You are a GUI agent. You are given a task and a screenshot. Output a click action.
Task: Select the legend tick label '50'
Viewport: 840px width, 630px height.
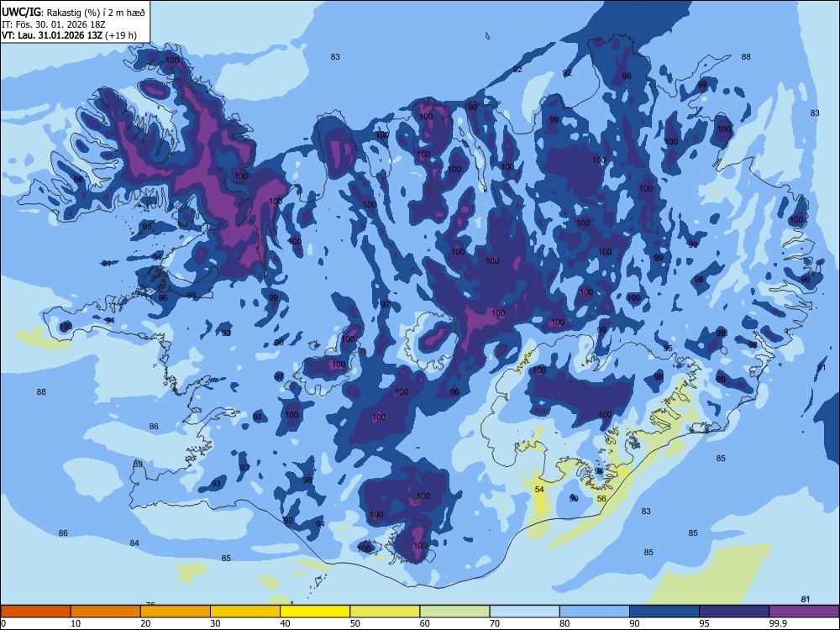(x=355, y=623)
